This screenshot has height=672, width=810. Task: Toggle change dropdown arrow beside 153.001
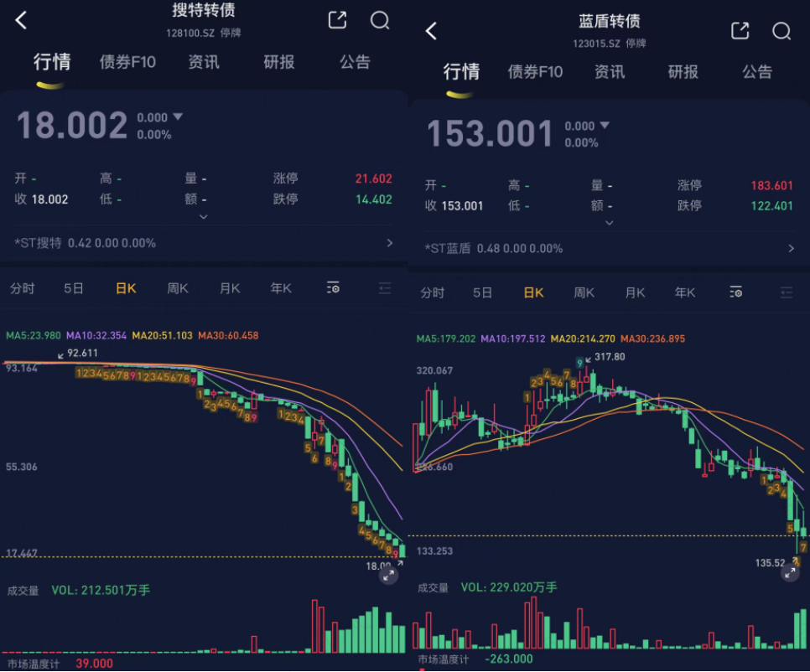point(605,126)
